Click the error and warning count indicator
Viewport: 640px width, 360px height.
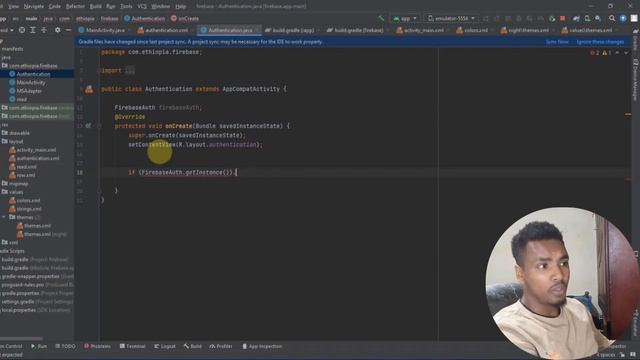pyautogui.click(x=600, y=53)
